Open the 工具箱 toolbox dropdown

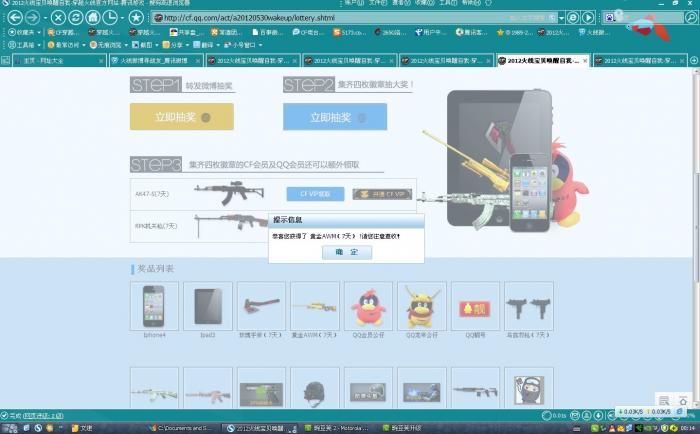[x=24, y=45]
